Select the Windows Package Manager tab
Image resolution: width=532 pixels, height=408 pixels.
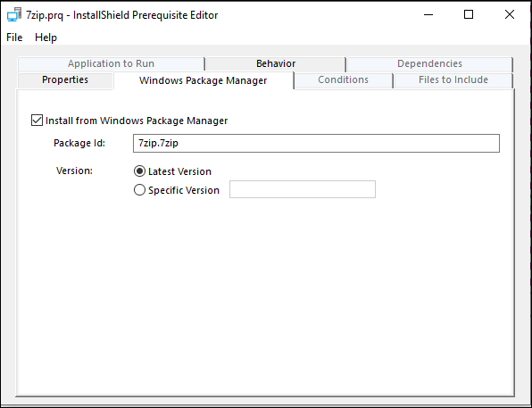204,80
